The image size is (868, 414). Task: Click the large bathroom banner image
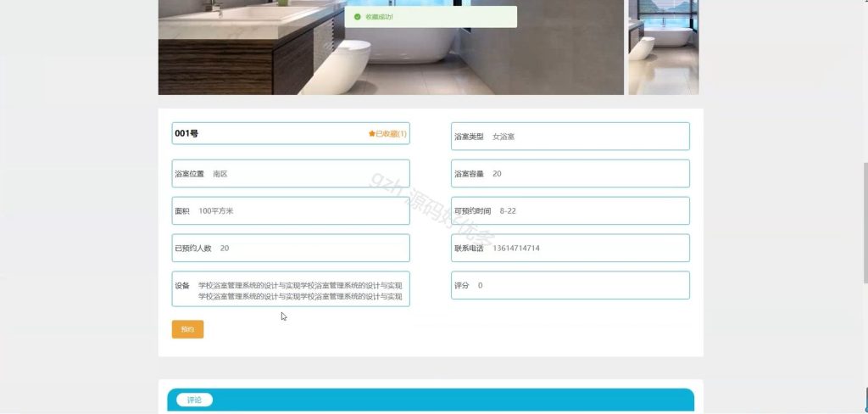[x=391, y=48]
